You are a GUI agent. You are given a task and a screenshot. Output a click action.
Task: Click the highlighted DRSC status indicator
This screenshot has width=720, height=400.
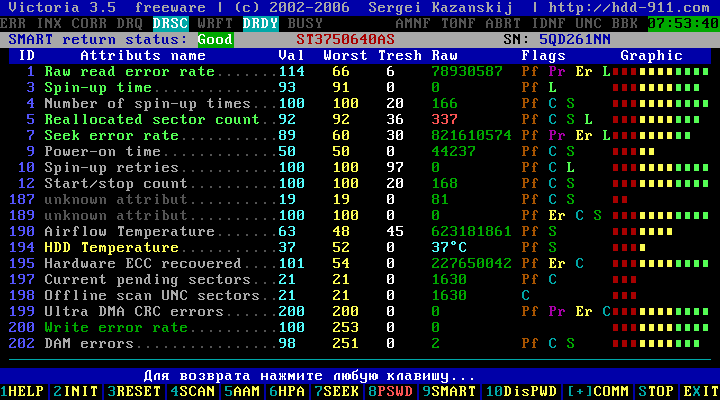[x=172, y=23]
